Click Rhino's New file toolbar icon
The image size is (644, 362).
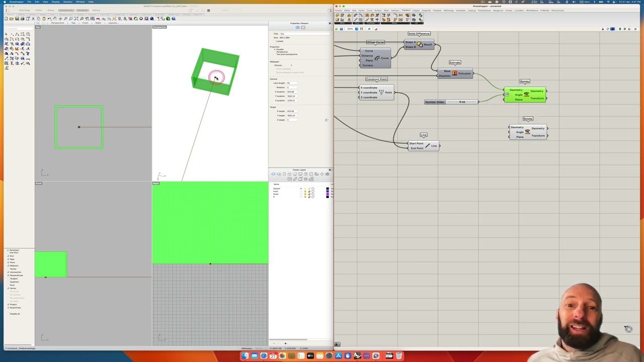coord(6,19)
